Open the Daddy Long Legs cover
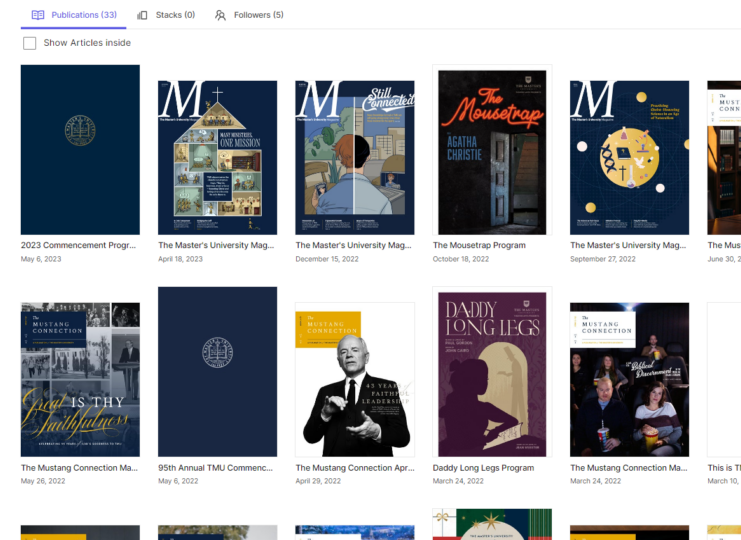741x540 pixels. (492, 372)
